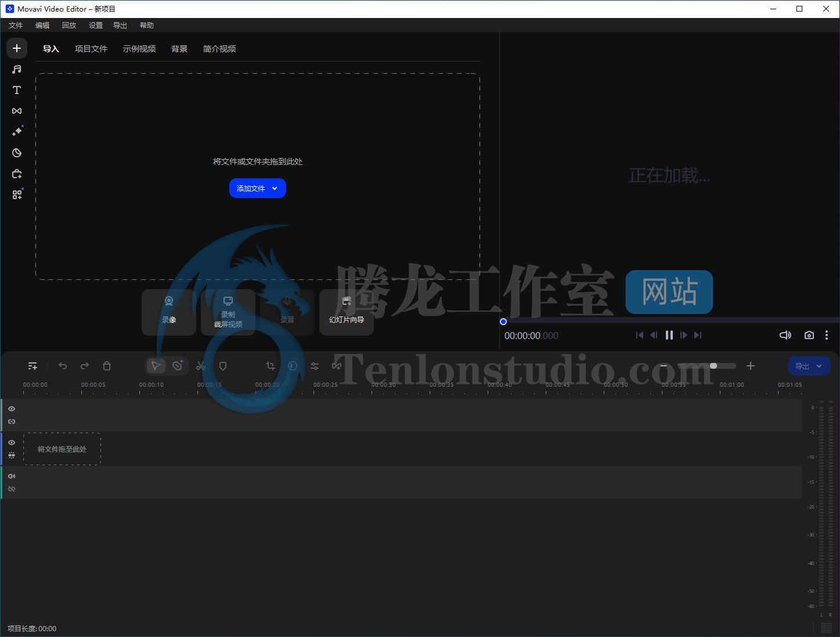Viewport: 840px width, 637px height.
Task: Click the preview seek bar playhead
Action: pyautogui.click(x=503, y=322)
